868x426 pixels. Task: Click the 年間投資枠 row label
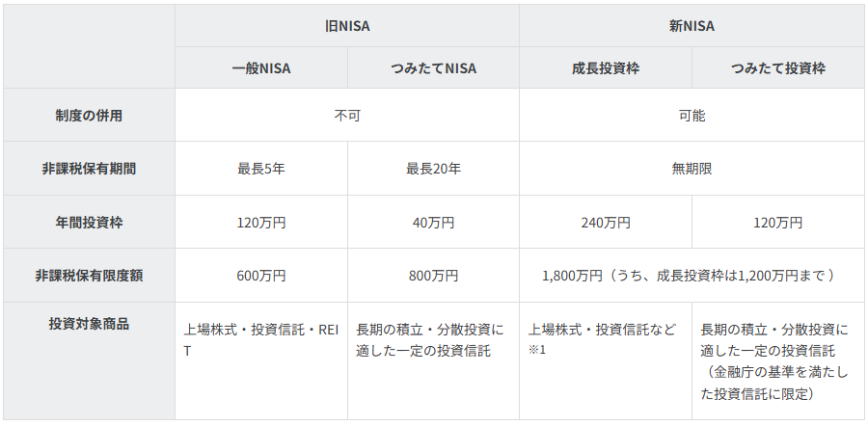click(89, 223)
